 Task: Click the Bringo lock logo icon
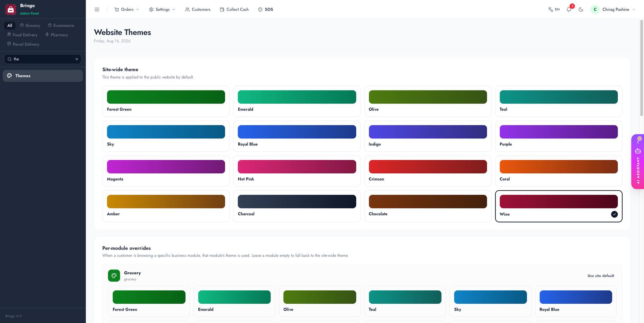(x=11, y=9)
